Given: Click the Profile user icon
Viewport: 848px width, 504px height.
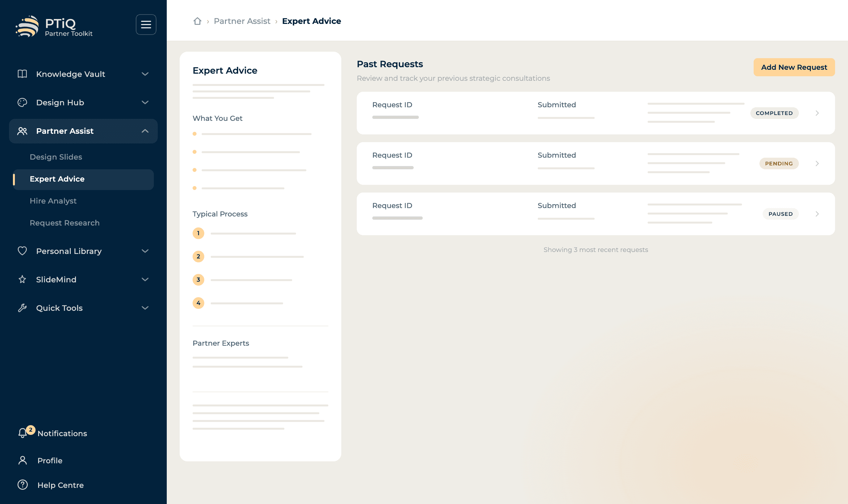Looking at the screenshot, I should pyautogui.click(x=23, y=460).
